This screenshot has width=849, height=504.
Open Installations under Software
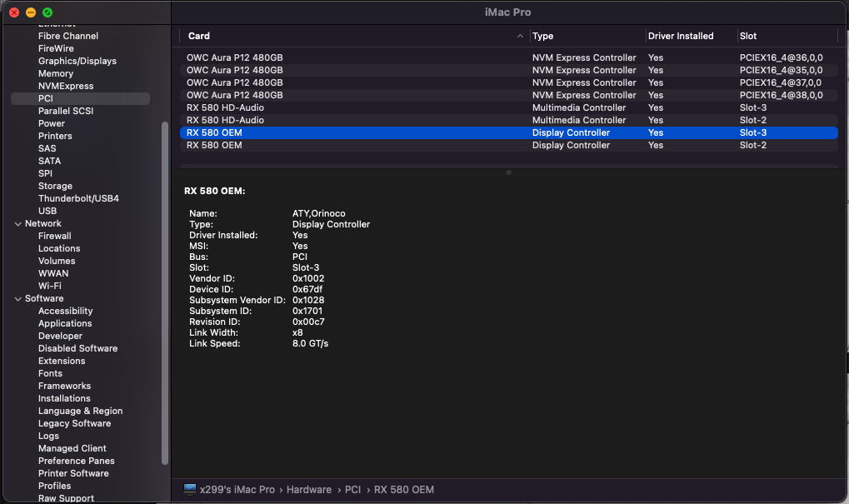pyautogui.click(x=64, y=398)
